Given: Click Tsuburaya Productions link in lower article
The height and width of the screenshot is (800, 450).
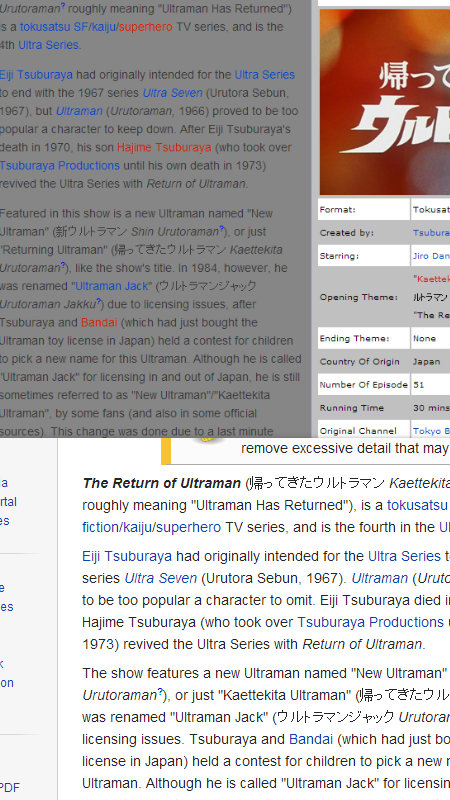Looking at the screenshot, I should point(370,622).
